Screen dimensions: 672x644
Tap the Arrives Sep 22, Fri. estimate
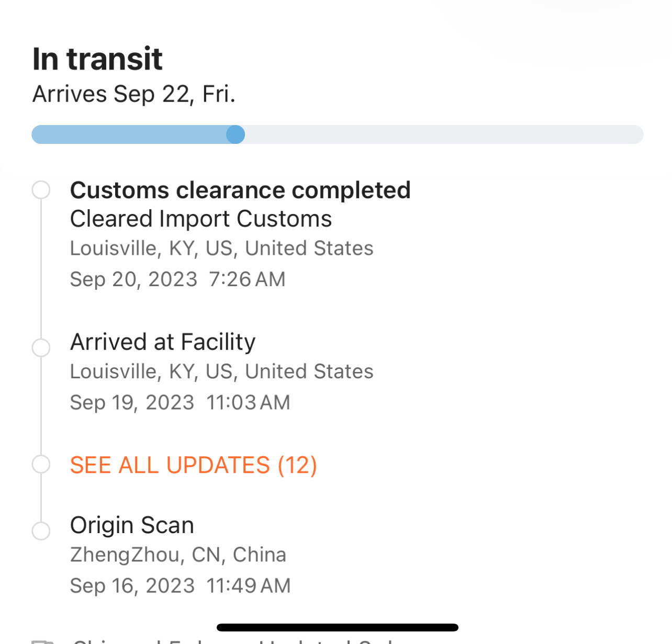(x=134, y=94)
